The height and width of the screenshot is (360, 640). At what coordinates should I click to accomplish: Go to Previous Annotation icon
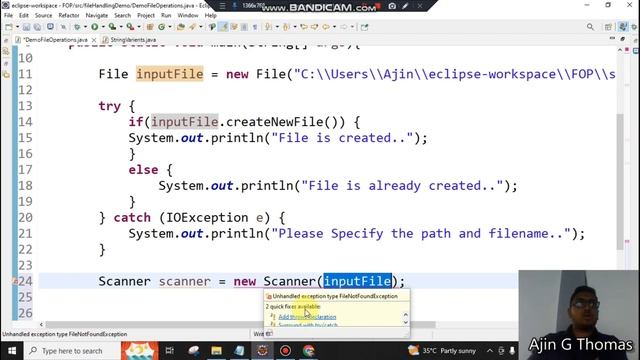click(x=286, y=27)
